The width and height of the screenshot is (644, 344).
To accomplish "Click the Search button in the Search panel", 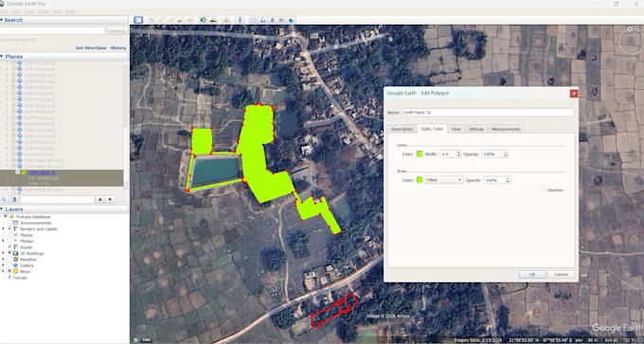I will 117,31.
